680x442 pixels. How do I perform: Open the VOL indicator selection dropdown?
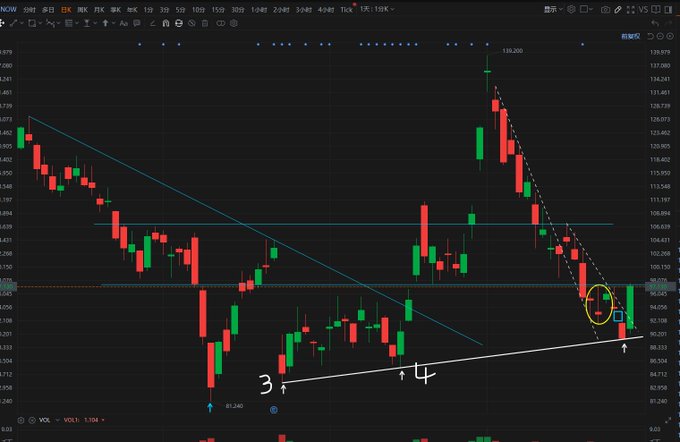point(57,420)
